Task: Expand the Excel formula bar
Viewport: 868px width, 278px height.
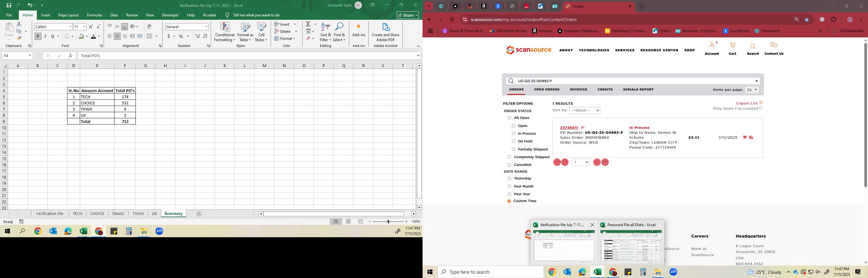Action: click(x=418, y=56)
